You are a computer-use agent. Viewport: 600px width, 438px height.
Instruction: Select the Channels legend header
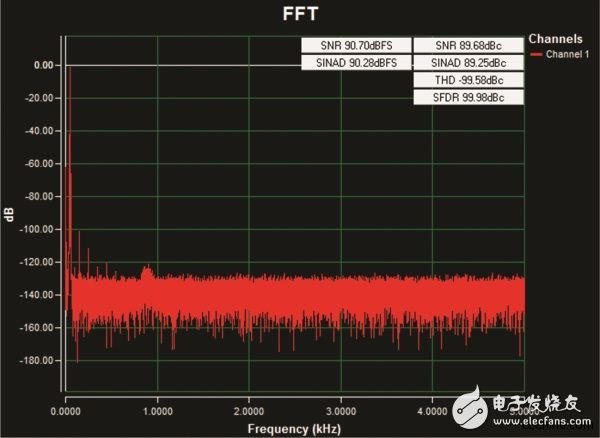[x=558, y=39]
